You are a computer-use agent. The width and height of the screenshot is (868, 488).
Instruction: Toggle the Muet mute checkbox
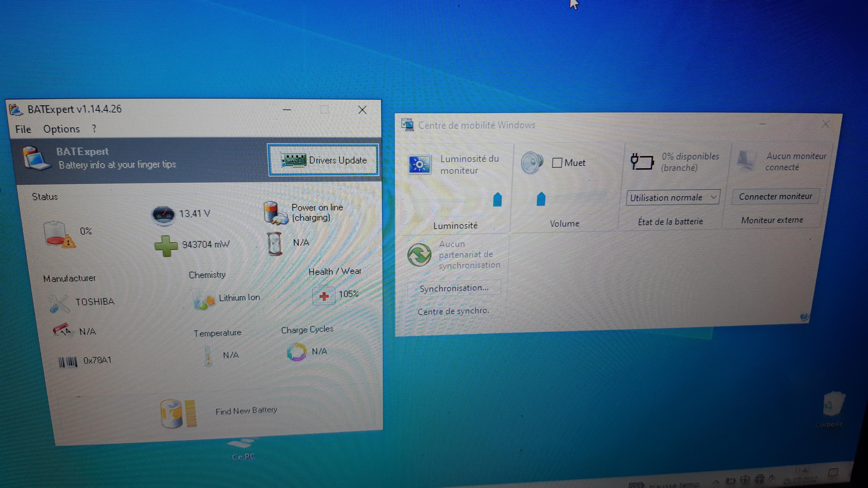(x=557, y=163)
